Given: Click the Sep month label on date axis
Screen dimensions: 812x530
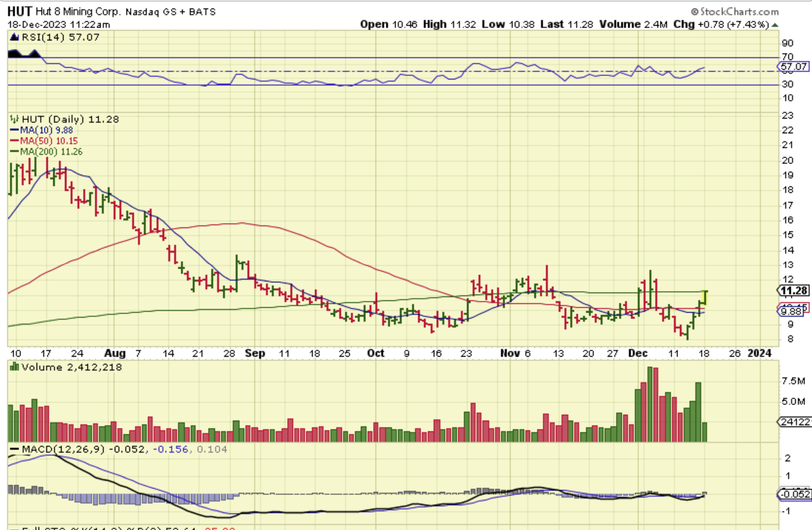Looking at the screenshot, I should point(255,353).
